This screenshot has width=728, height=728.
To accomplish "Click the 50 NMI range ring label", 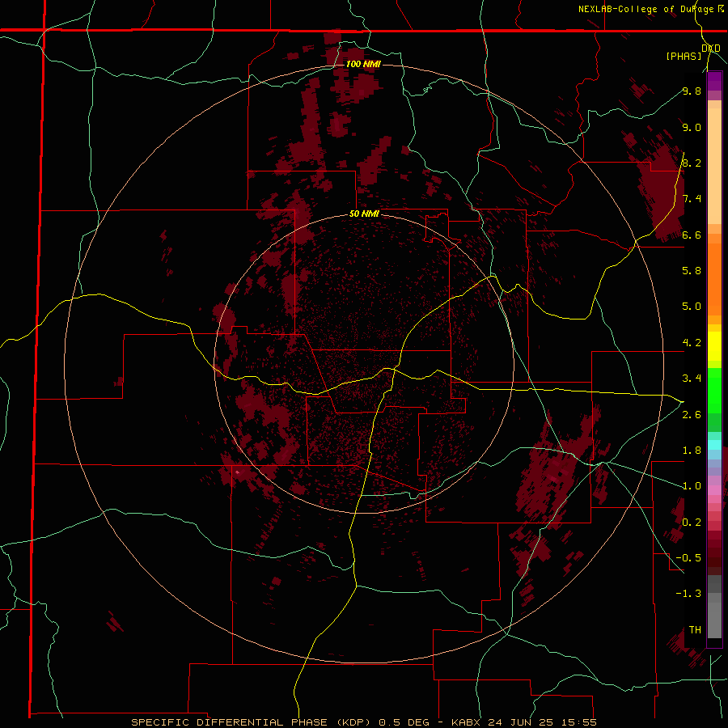I will 364,214.
